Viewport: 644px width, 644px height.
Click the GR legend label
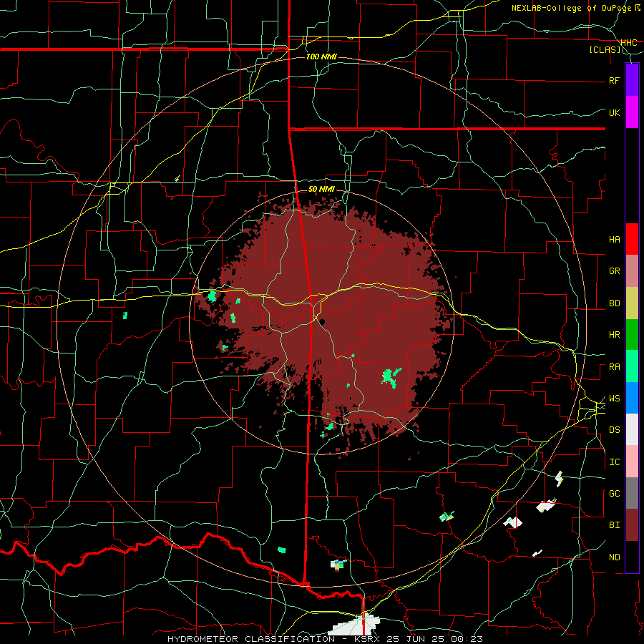614,271
